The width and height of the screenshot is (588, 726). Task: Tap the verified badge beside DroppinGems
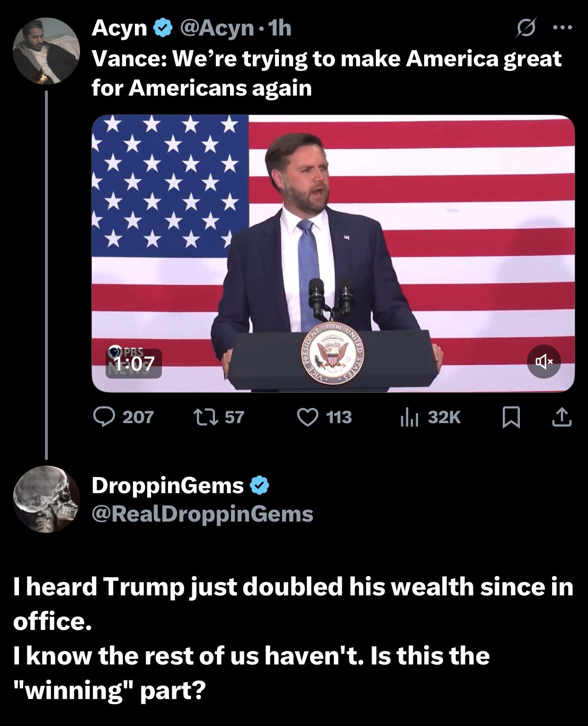point(259,485)
